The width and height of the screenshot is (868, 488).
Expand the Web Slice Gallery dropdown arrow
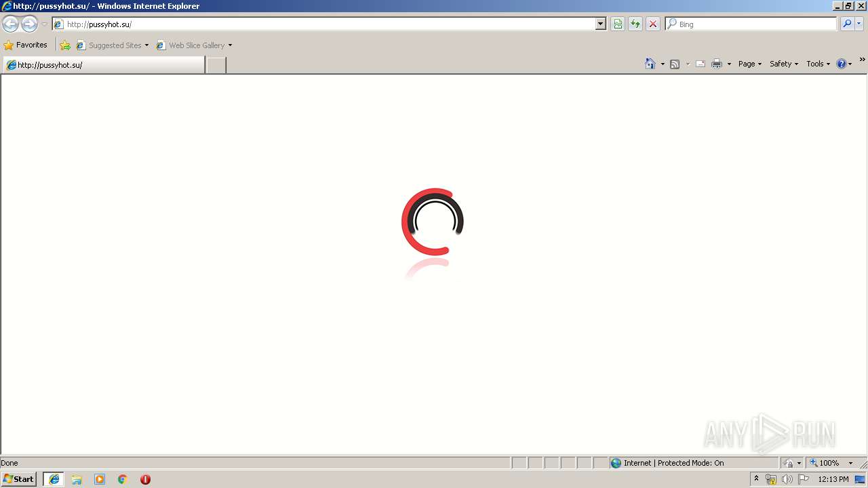point(230,45)
